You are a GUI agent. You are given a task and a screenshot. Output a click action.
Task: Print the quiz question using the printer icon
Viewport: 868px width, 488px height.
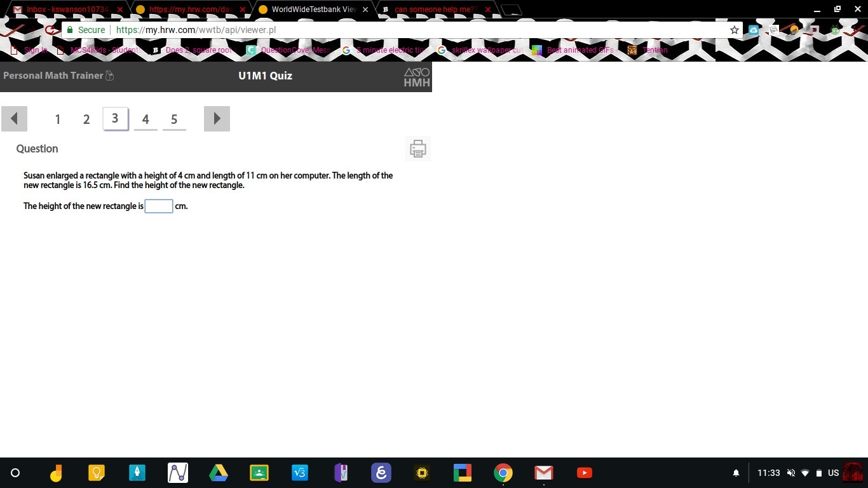tap(417, 149)
